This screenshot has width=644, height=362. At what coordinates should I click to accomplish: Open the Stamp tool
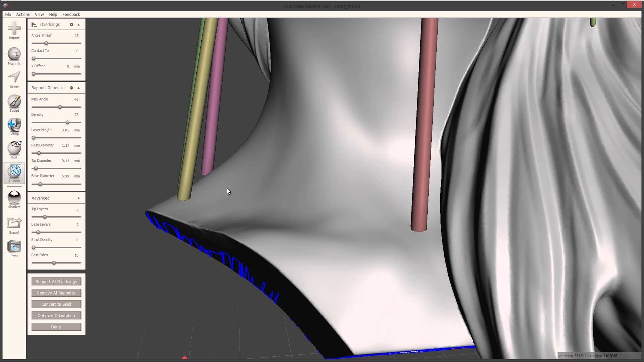tap(14, 127)
